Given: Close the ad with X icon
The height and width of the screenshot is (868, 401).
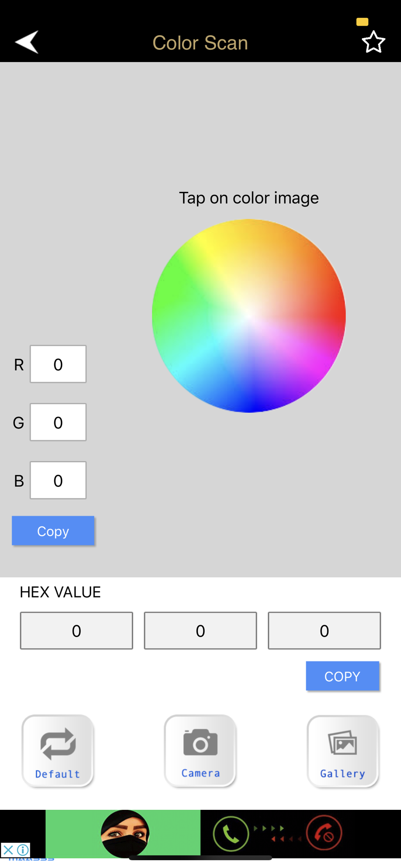Looking at the screenshot, I should coord(8,849).
